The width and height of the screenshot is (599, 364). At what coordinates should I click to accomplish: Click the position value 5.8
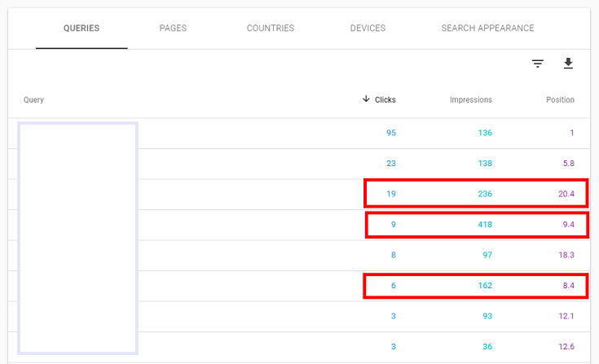569,164
